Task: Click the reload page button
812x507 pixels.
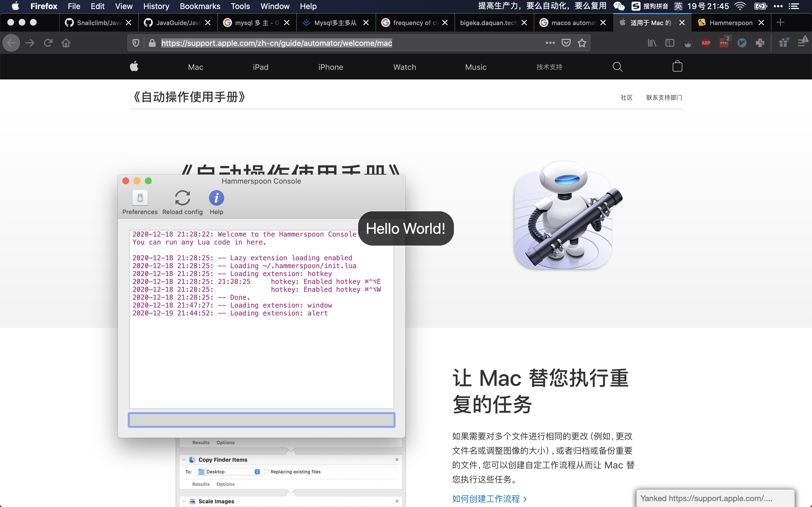Action: pos(48,43)
